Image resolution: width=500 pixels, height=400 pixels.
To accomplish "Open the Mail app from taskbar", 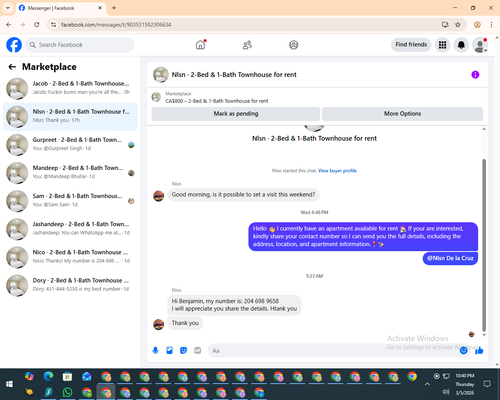I will 87,376.
